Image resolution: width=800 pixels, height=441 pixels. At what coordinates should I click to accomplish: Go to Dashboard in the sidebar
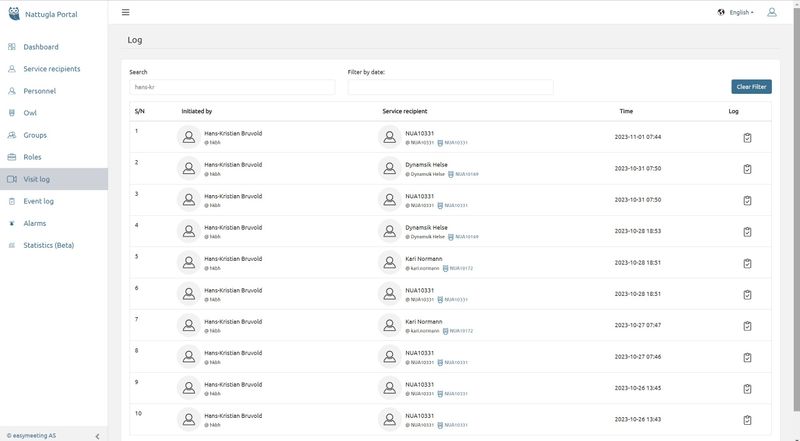coord(41,47)
